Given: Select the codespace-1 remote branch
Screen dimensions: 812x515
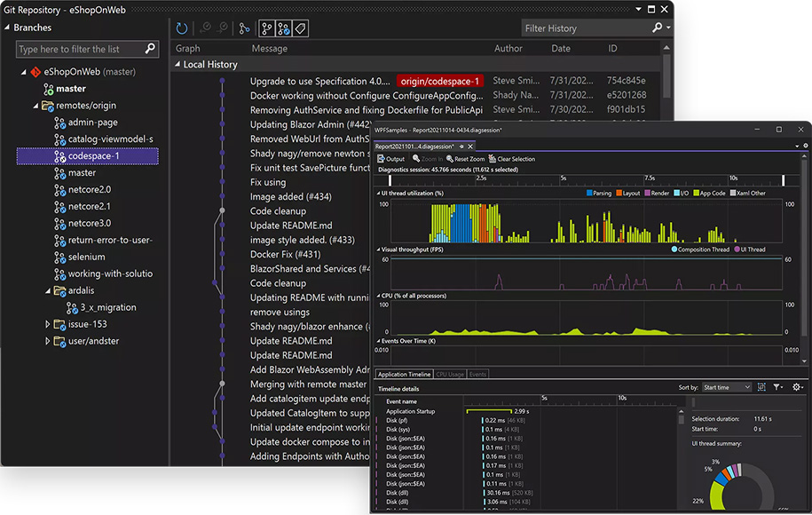Looking at the screenshot, I should click(93, 156).
